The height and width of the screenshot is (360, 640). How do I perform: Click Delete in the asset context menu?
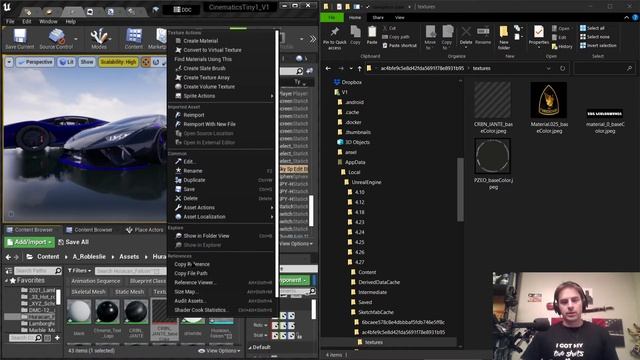[x=190, y=198]
